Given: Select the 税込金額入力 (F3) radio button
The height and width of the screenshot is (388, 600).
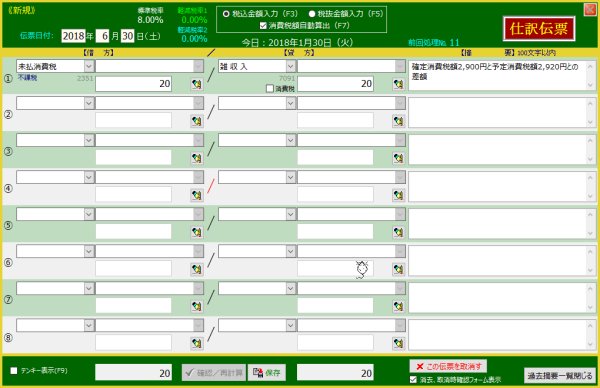Looking at the screenshot, I should [226, 14].
